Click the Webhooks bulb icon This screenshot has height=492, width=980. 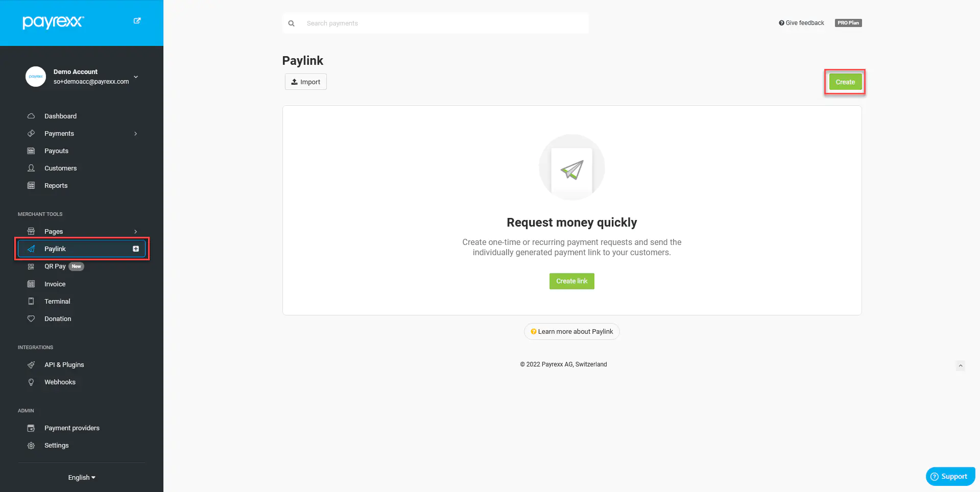click(31, 382)
